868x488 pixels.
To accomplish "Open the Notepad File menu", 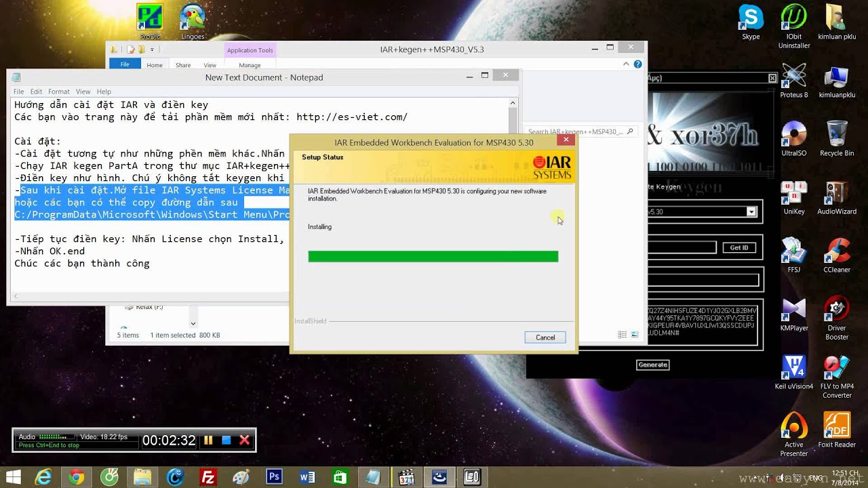I will pyautogui.click(x=18, y=91).
